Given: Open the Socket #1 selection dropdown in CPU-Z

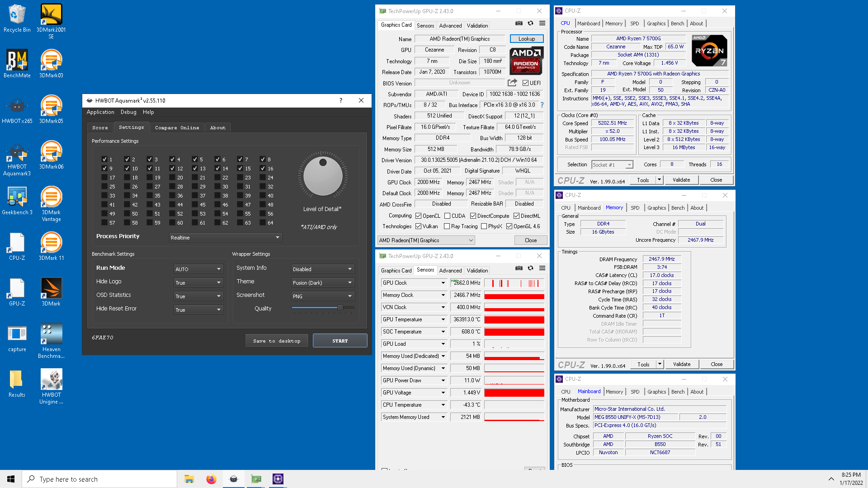Looking at the screenshot, I should pyautogui.click(x=612, y=165).
